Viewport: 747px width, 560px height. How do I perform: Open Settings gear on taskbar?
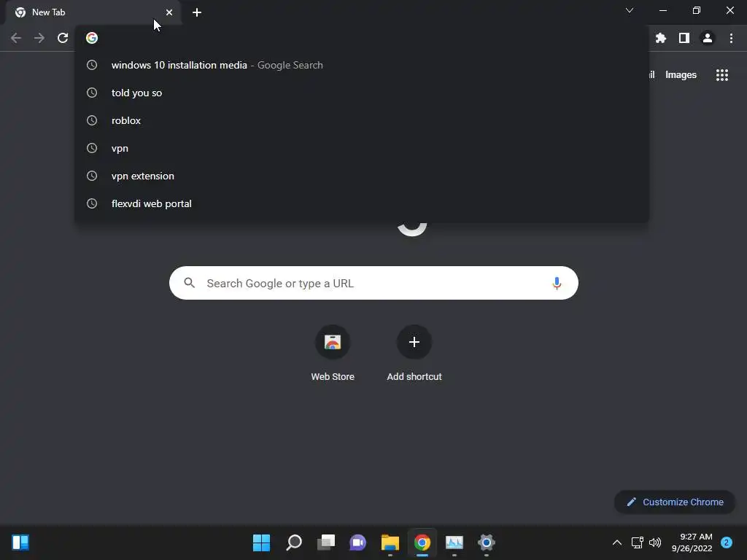coord(487,542)
